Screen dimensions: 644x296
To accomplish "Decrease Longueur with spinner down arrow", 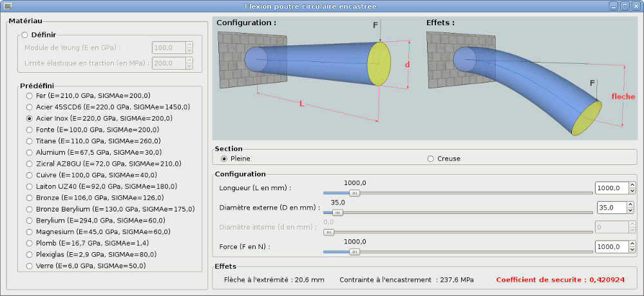I will coord(632,191).
